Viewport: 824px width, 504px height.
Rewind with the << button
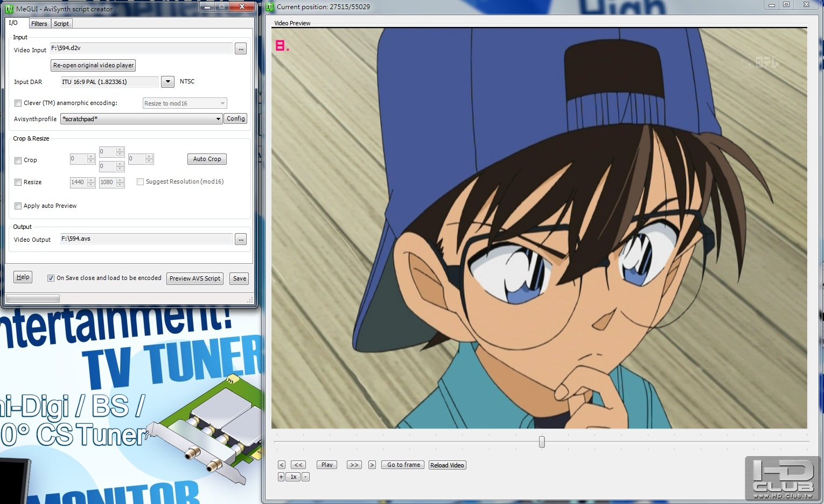(298, 465)
